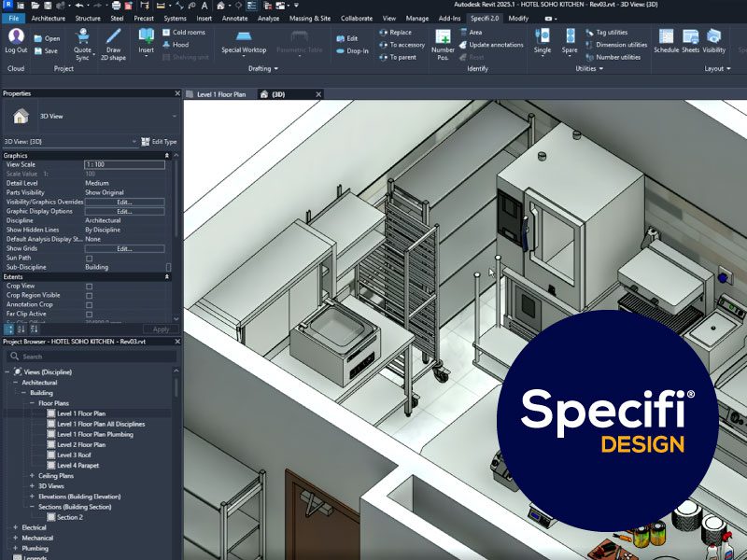Open the Schedule layout tool
The image size is (747, 560).
tap(666, 41)
